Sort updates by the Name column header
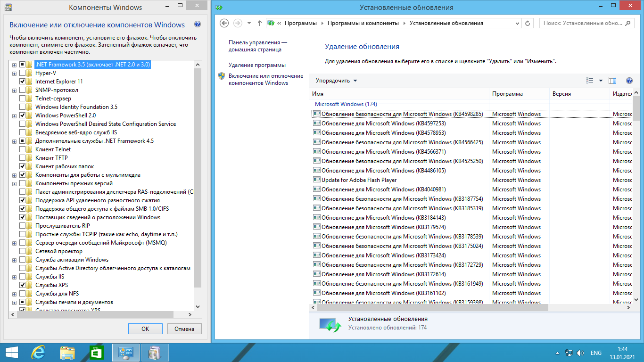644x362 pixels. tap(399, 94)
